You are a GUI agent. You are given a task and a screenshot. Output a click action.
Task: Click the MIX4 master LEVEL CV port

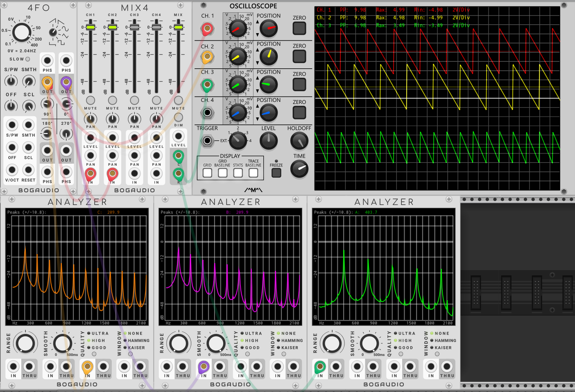[178, 136]
